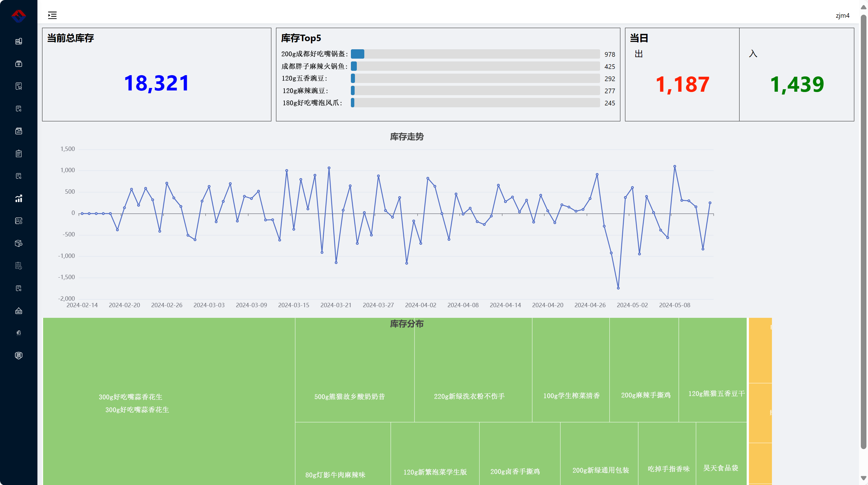This screenshot has height=485, width=868.
Task: Click the 库存走势 chart title
Action: pyautogui.click(x=407, y=137)
